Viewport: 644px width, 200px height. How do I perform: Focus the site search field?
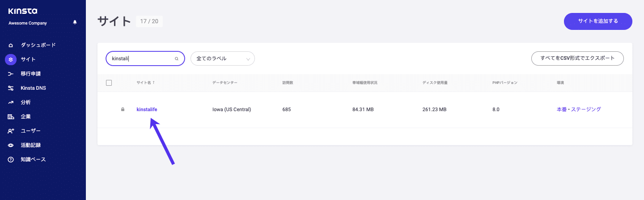(x=145, y=58)
